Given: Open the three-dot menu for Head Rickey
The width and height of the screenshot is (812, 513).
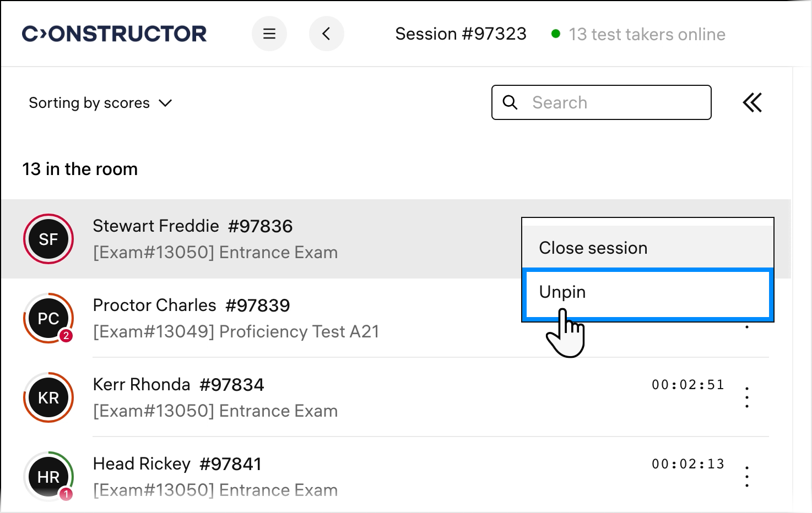Looking at the screenshot, I should [x=747, y=477].
